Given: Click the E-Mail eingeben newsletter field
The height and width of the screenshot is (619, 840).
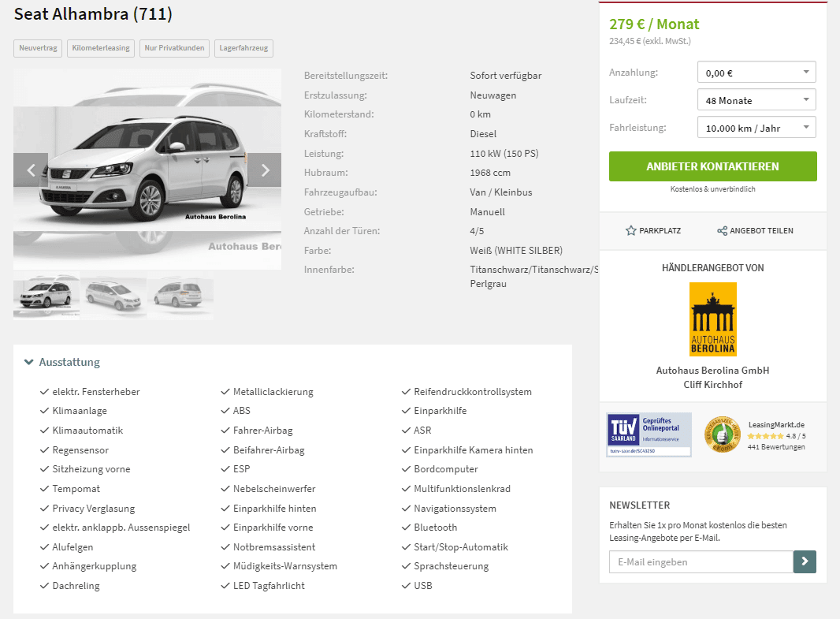Looking at the screenshot, I should 701,561.
